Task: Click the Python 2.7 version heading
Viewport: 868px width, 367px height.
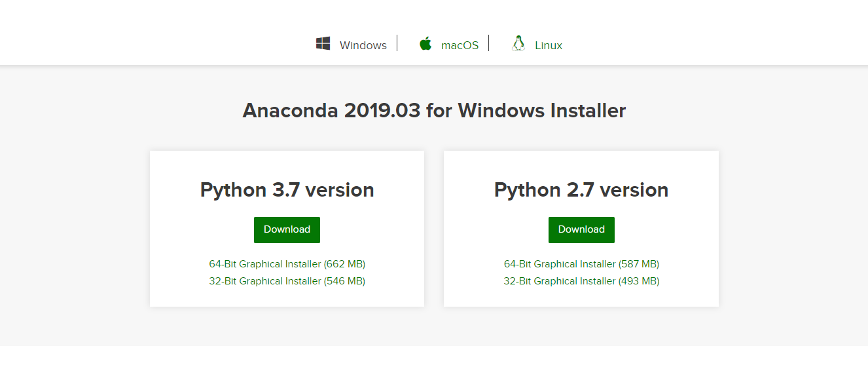Action: coord(581,190)
